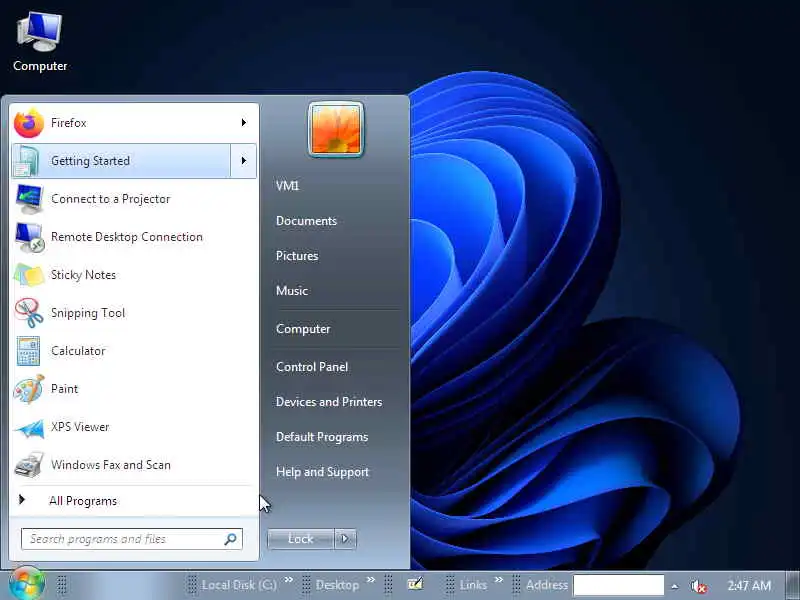Launch the Snipping Tool scissors icon
The height and width of the screenshot is (600, 800).
[29, 313]
